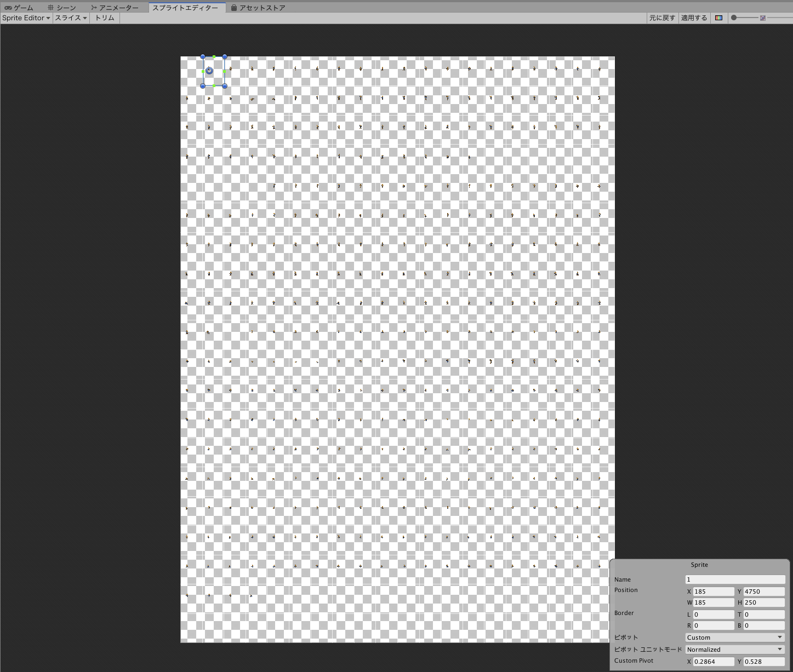Click Custom Pivot Y field 0.528
The height and width of the screenshot is (672, 793).
click(764, 662)
